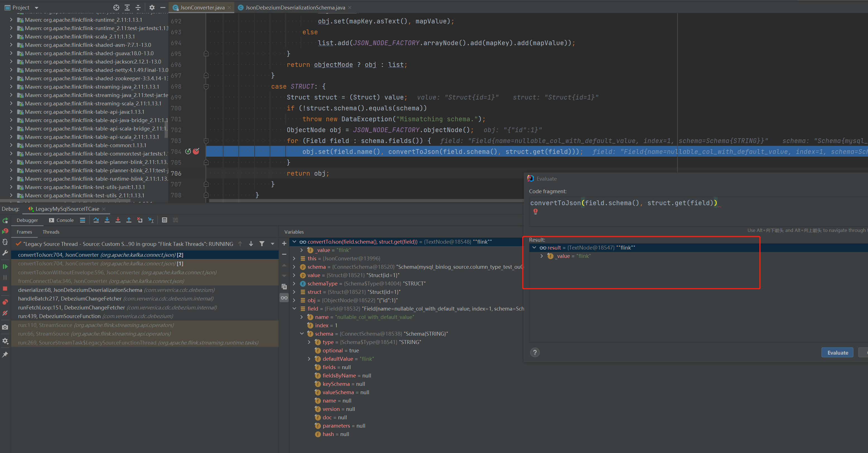Toggle the frames filter funnel
This screenshot has width=868, height=453.
pos(262,244)
